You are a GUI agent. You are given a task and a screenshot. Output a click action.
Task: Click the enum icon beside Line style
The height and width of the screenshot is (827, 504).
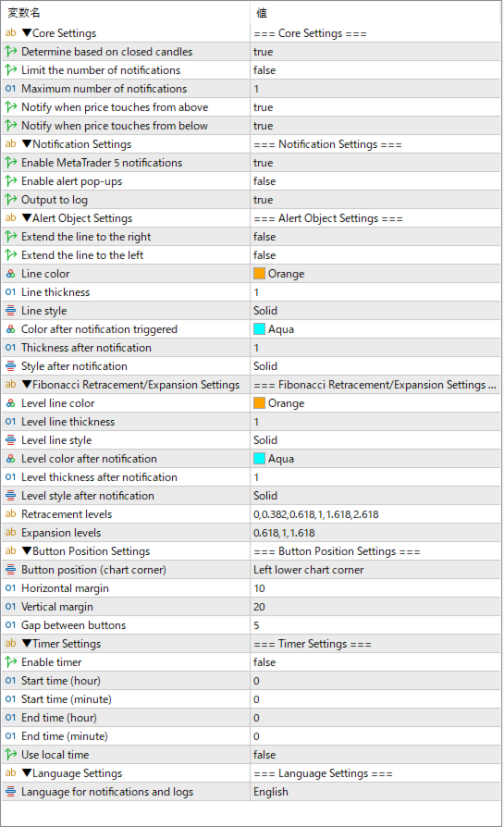click(10, 311)
